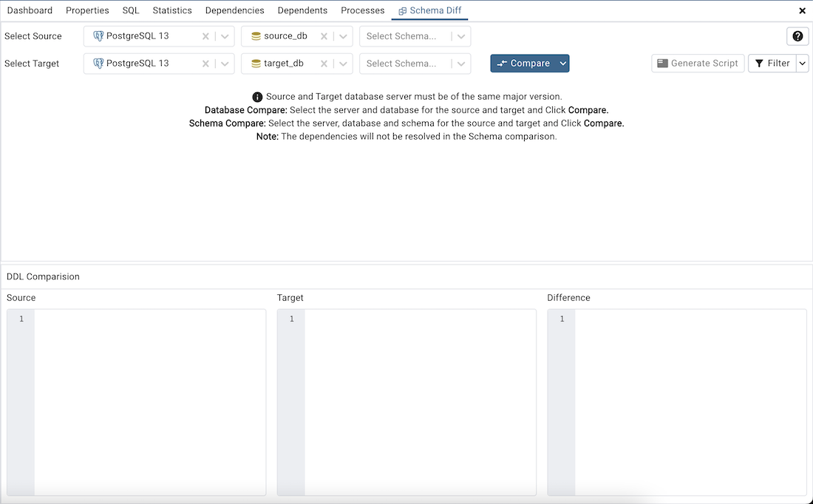
Task: Click the target_db database icon
Action: point(255,63)
